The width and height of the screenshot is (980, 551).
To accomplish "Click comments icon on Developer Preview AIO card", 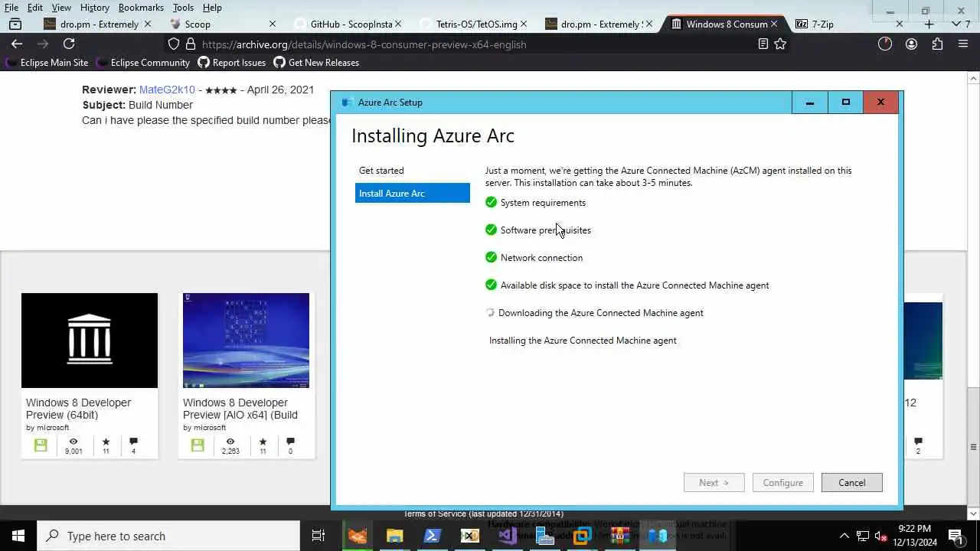I will point(290,442).
